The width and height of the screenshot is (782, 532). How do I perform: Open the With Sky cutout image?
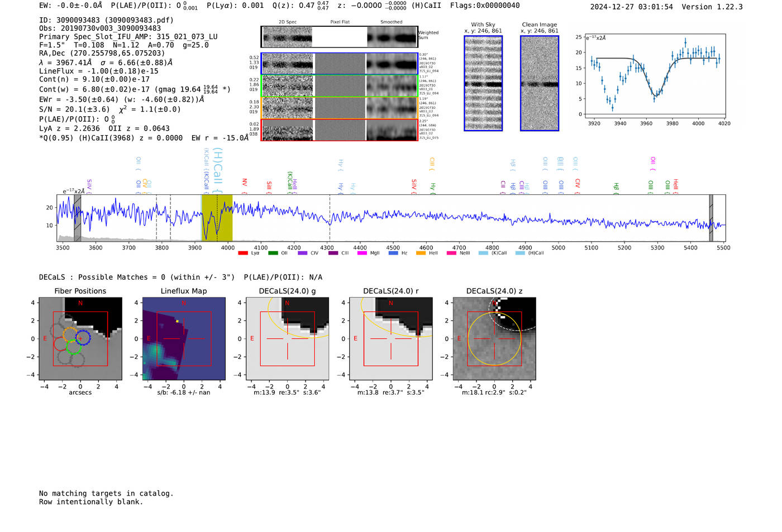[x=483, y=83]
